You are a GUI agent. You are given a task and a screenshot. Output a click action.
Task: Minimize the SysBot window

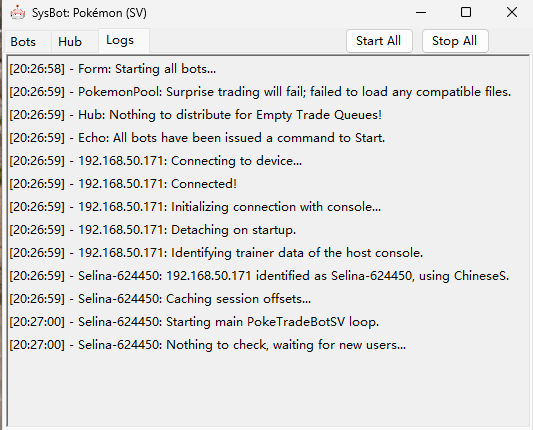(x=421, y=13)
